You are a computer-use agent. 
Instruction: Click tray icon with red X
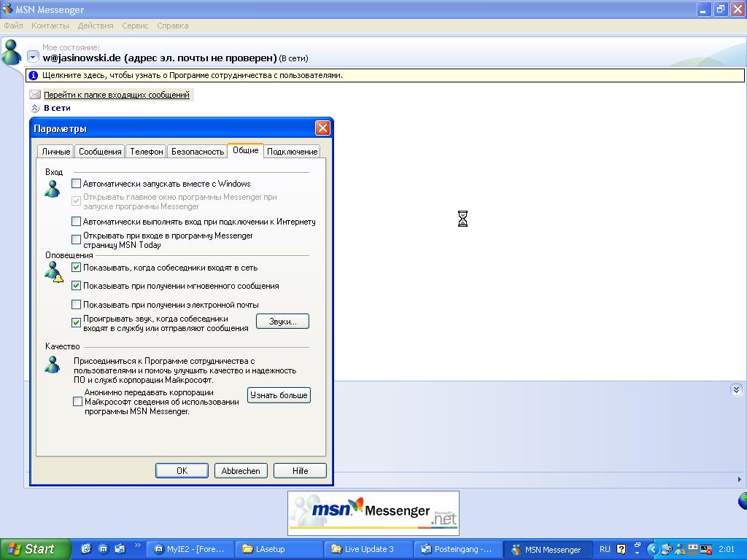point(706,550)
